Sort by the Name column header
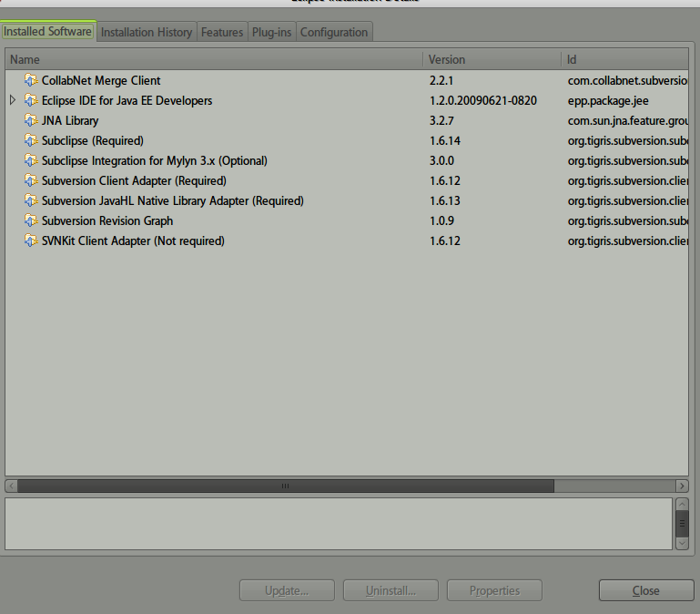Screen dimensions: 700x614 (214, 59)
